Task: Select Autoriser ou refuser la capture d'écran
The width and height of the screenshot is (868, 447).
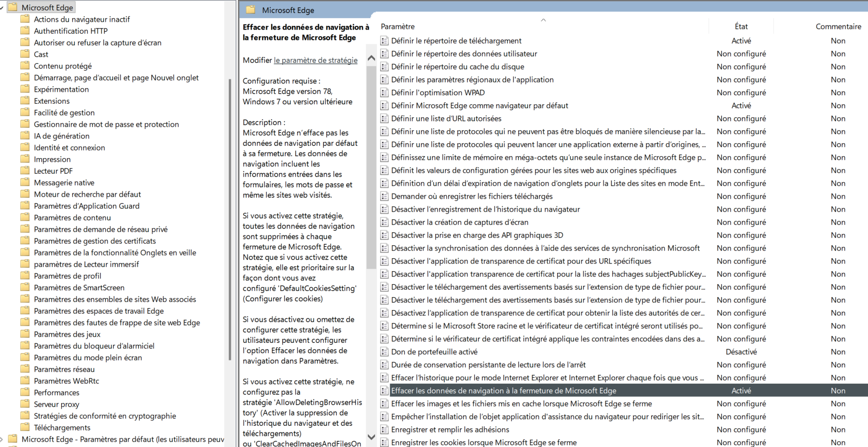Action: [98, 43]
